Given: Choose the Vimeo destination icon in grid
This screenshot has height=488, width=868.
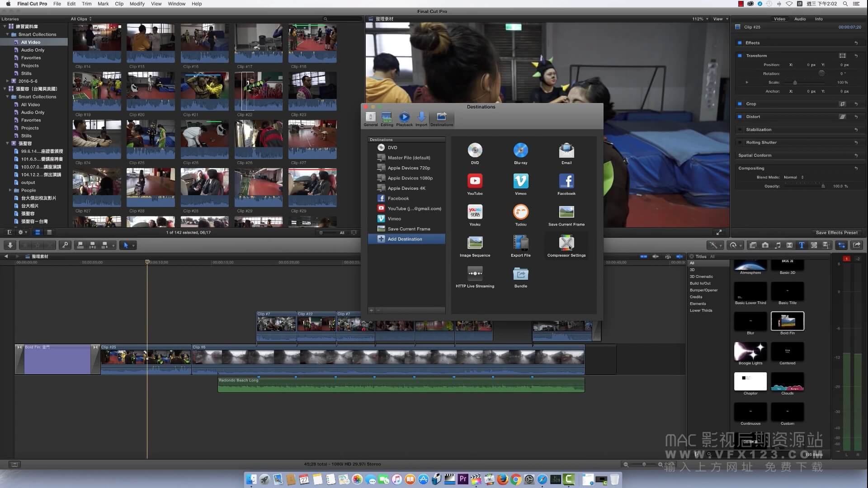Looking at the screenshot, I should pyautogui.click(x=520, y=181).
